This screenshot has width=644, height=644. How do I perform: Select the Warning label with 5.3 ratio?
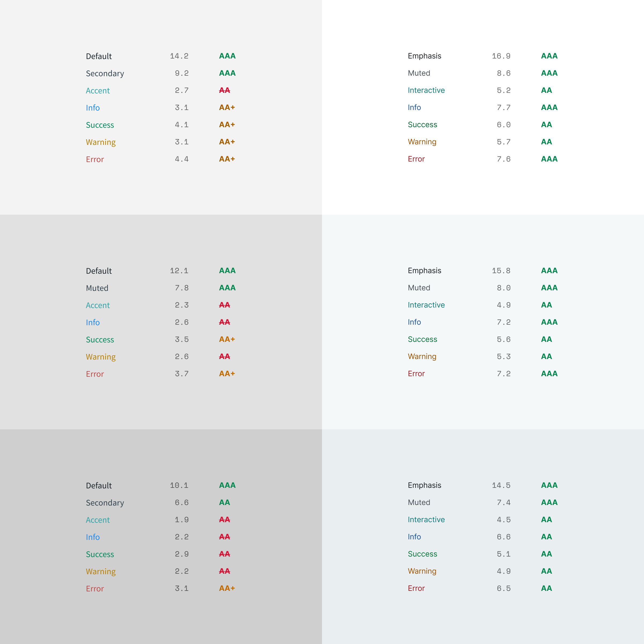[x=422, y=356]
